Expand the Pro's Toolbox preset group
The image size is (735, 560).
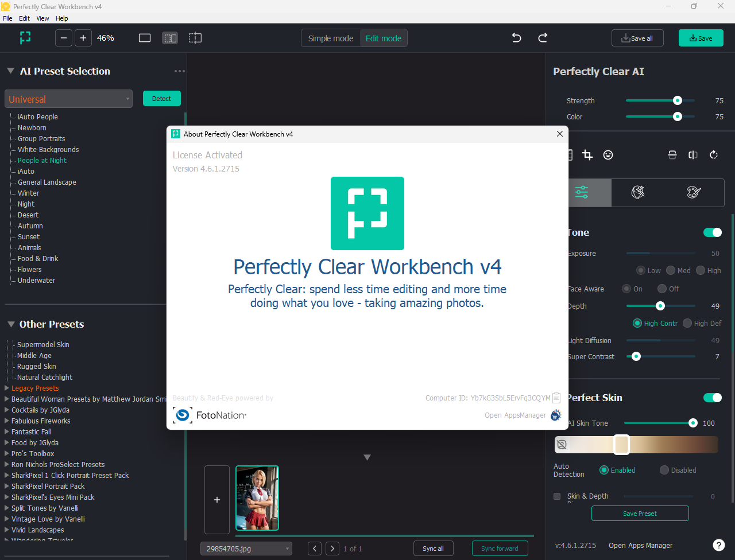coord(7,454)
